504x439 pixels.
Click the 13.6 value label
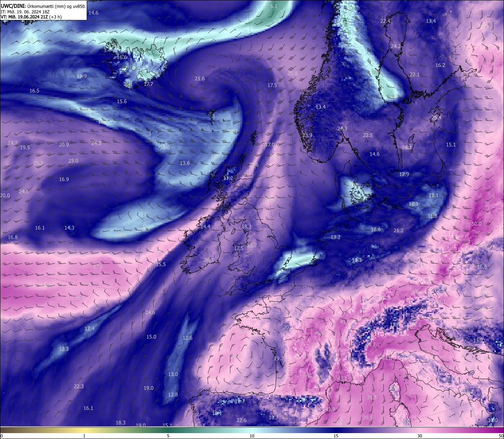coord(185,163)
